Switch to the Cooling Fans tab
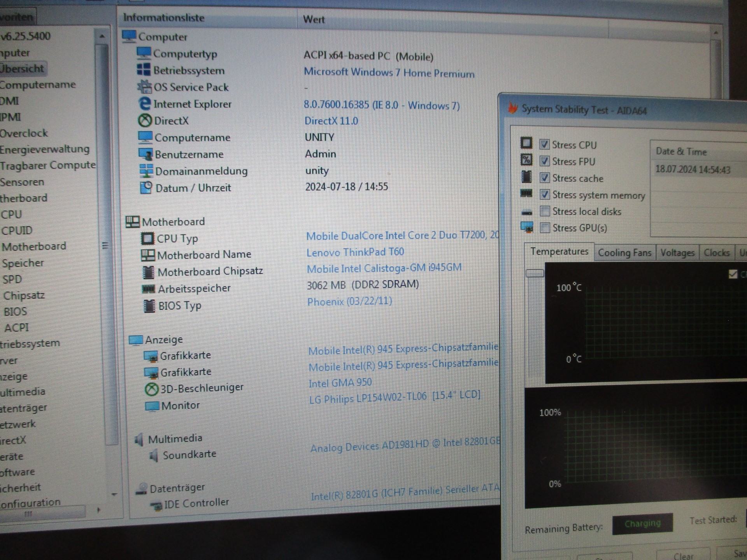This screenshot has width=747, height=560. tap(624, 253)
